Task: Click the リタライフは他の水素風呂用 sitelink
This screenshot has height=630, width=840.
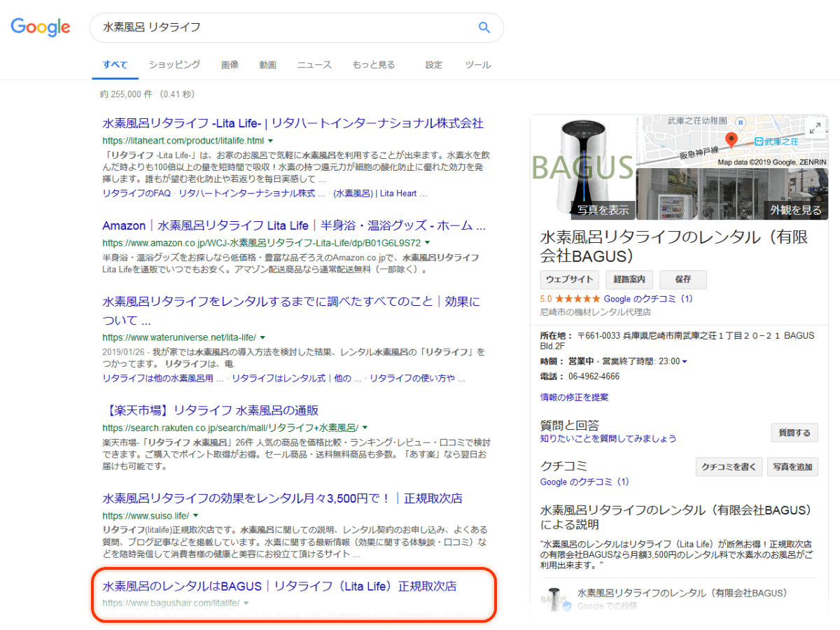Action: (163, 378)
